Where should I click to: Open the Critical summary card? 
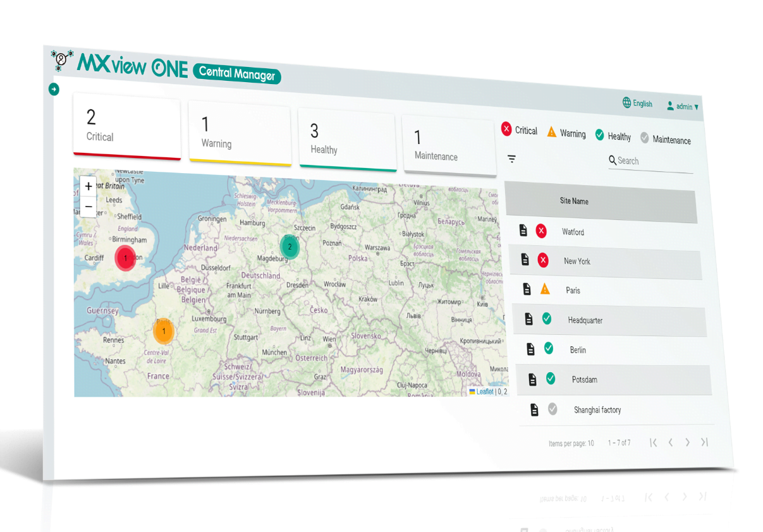click(127, 126)
